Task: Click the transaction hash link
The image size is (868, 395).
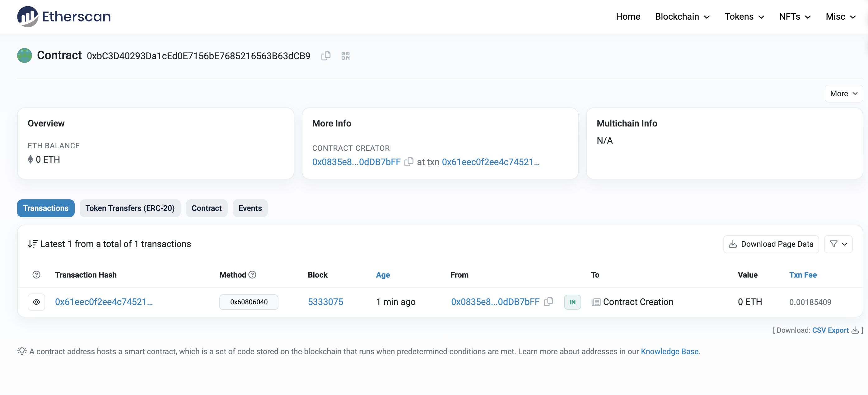Action: (x=104, y=302)
